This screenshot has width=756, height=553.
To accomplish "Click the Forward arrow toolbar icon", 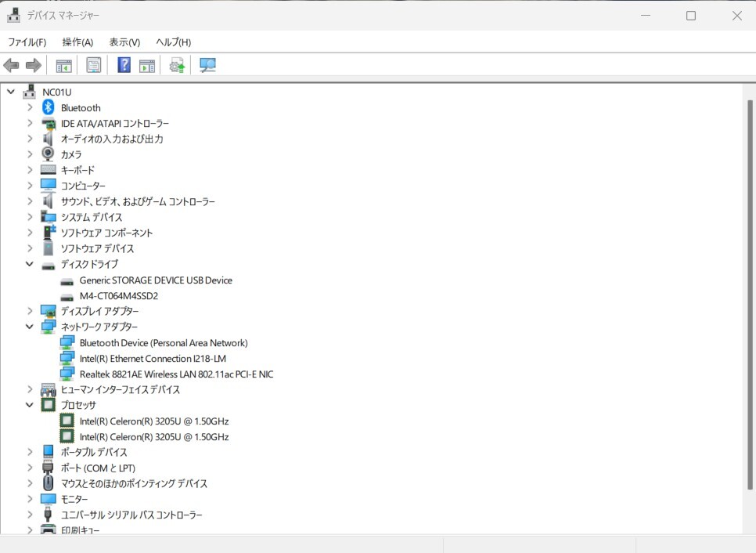I will [x=34, y=65].
